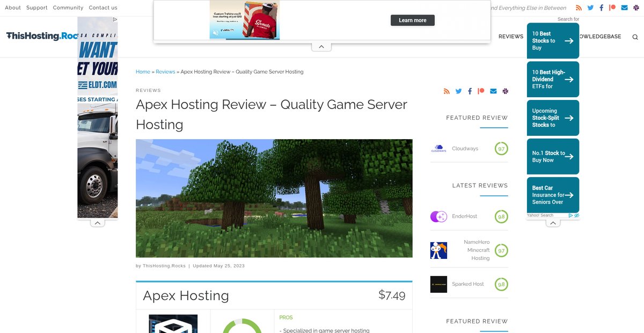Open the NameHero Minecraft Hosting review link
The image size is (644, 333).
point(477,250)
